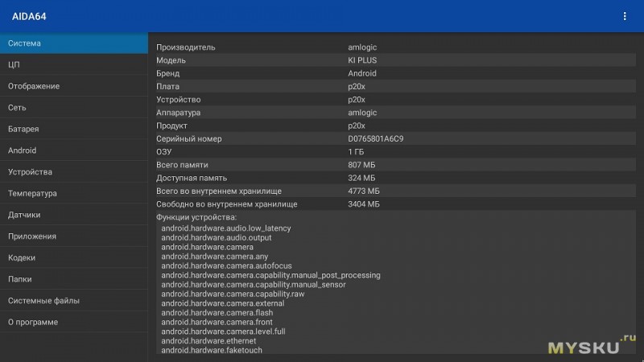Viewport: 644px width, 362px height.
Task: Select Кодеки in the sidebar
Action: click(74, 257)
